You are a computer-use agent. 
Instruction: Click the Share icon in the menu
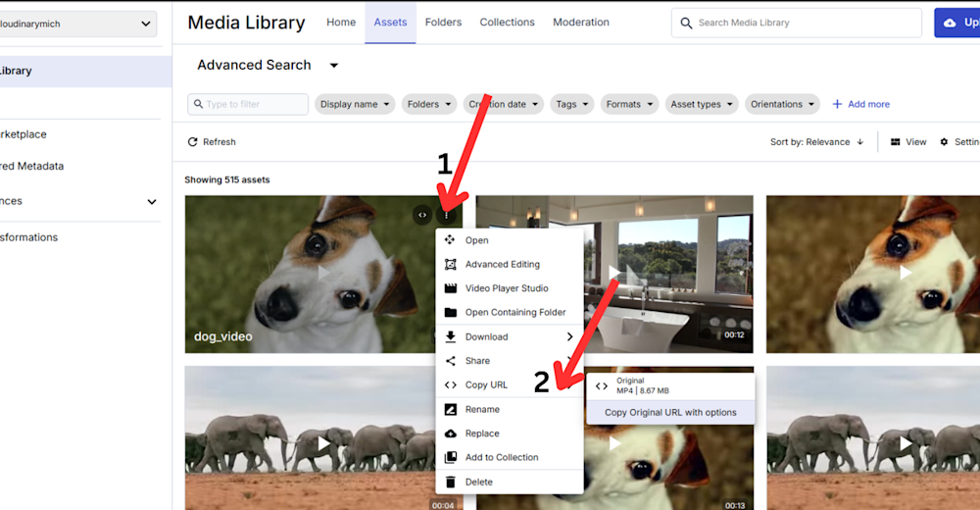(450, 361)
